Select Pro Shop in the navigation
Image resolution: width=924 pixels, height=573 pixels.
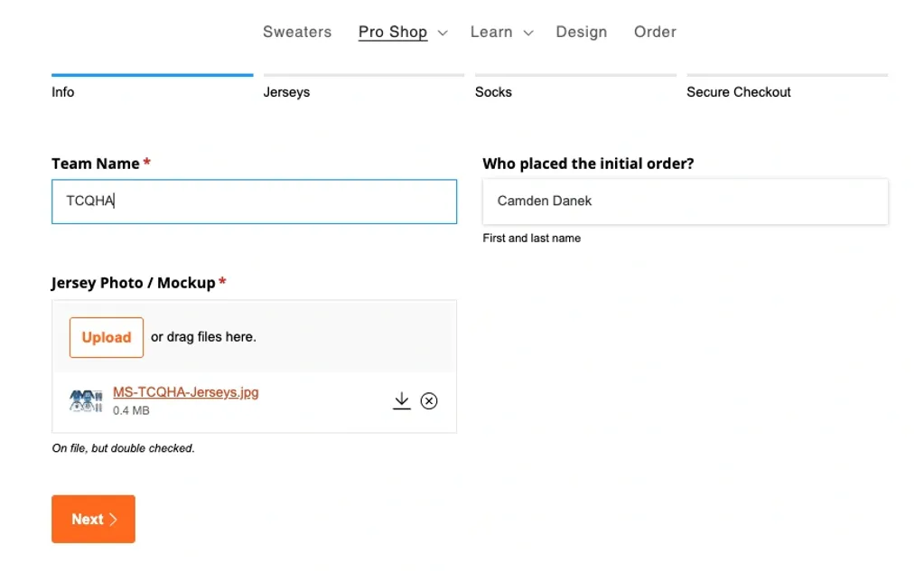392,32
